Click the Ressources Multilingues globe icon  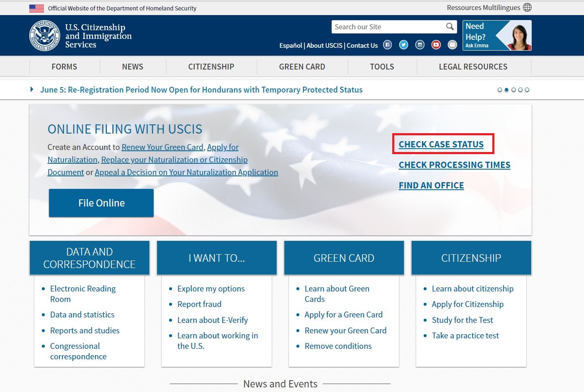(x=527, y=8)
